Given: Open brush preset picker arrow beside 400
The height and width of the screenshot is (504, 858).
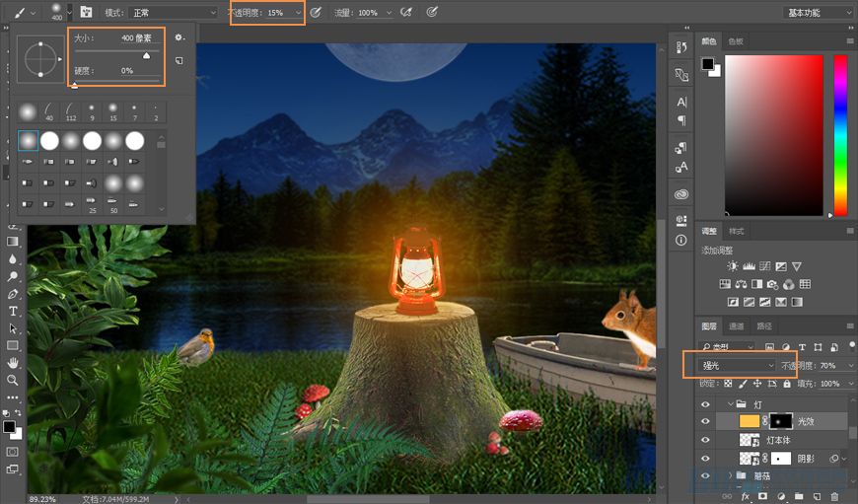Looking at the screenshot, I should coord(69,11).
